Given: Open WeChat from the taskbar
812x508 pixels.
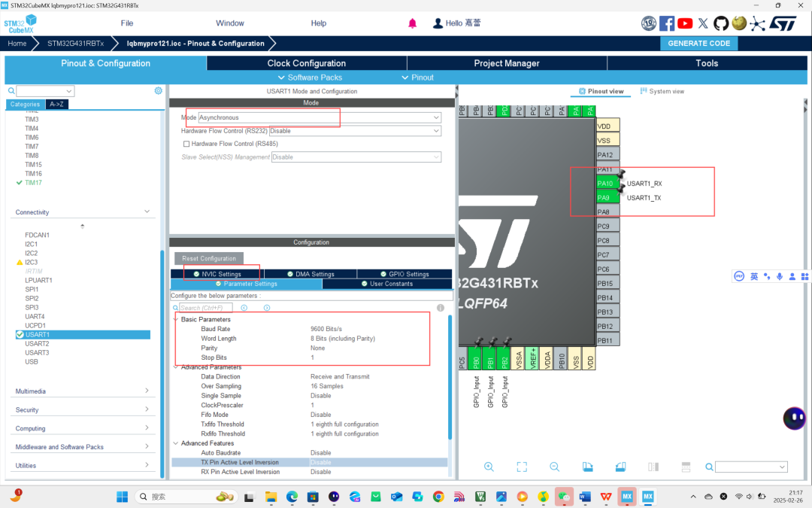Looking at the screenshot, I should tap(564, 497).
